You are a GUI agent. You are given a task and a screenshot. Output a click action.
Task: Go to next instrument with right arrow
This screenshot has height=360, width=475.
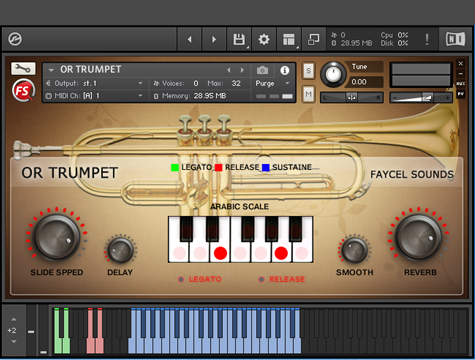pos(214,39)
